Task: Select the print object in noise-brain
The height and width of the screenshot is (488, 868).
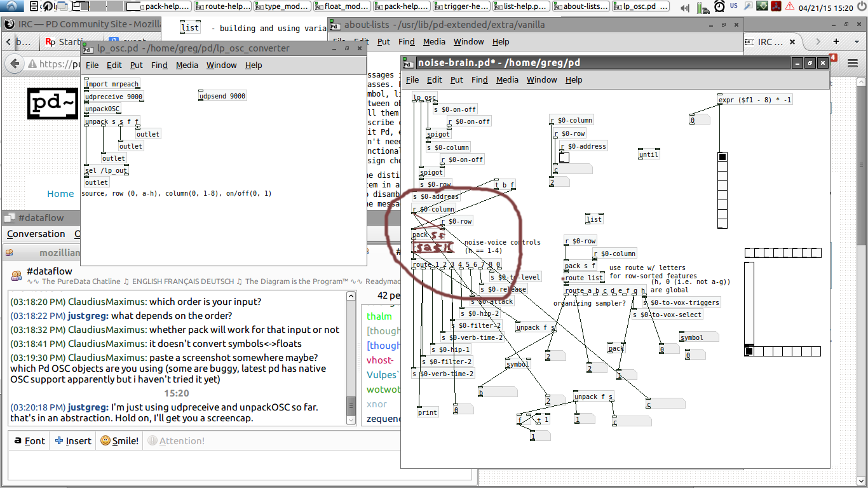Action: point(428,412)
